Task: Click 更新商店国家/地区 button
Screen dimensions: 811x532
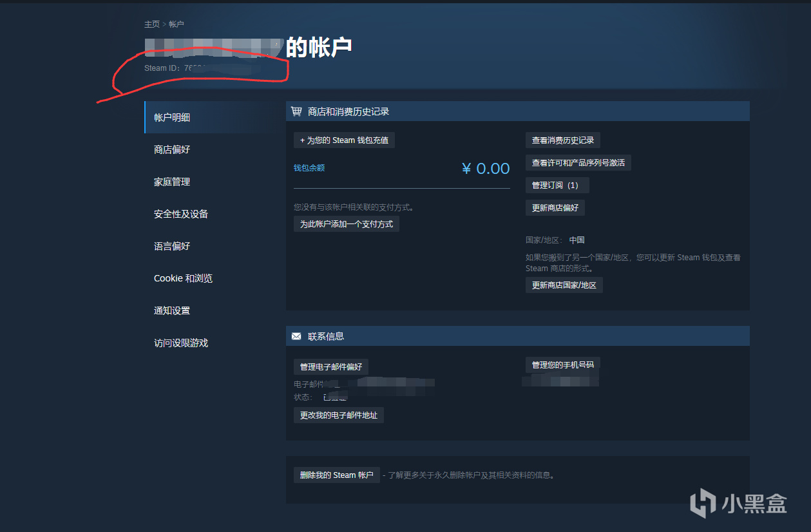Action: [564, 285]
